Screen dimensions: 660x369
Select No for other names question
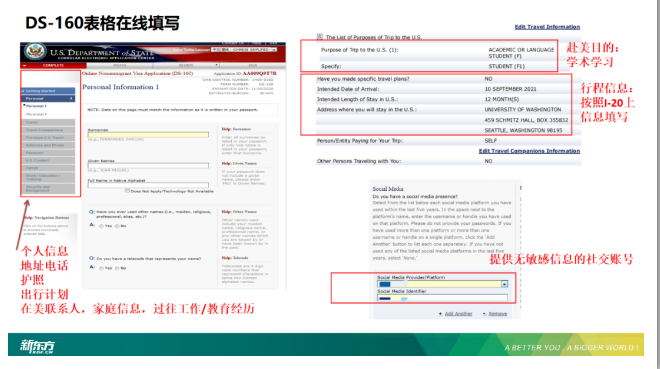click(x=117, y=226)
